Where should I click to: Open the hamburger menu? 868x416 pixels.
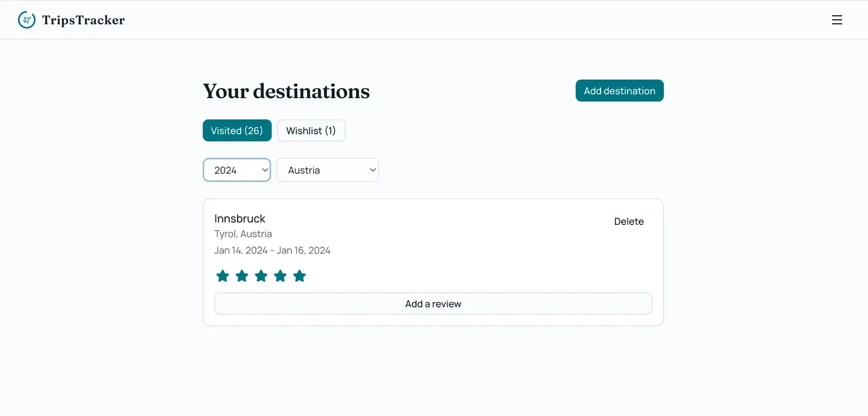[837, 20]
